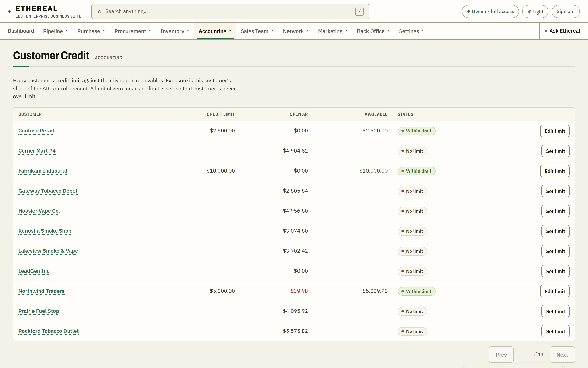Open LeadGen Inc customer link
Screen dimensions: 588x368
point(34,271)
